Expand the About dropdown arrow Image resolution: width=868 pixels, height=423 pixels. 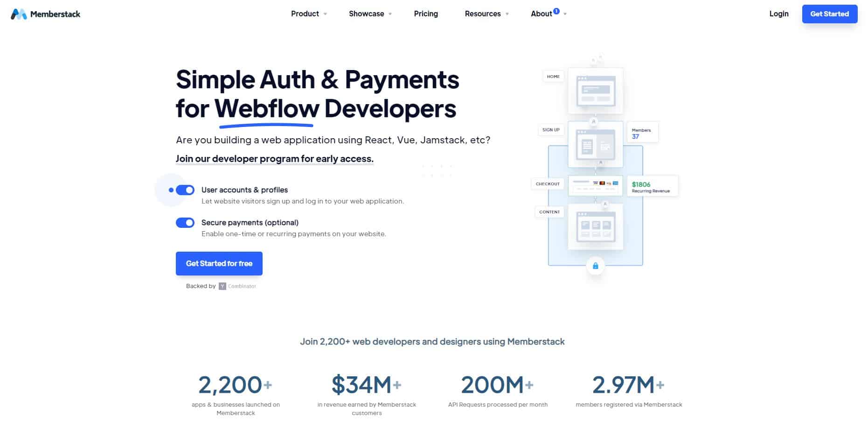click(565, 14)
